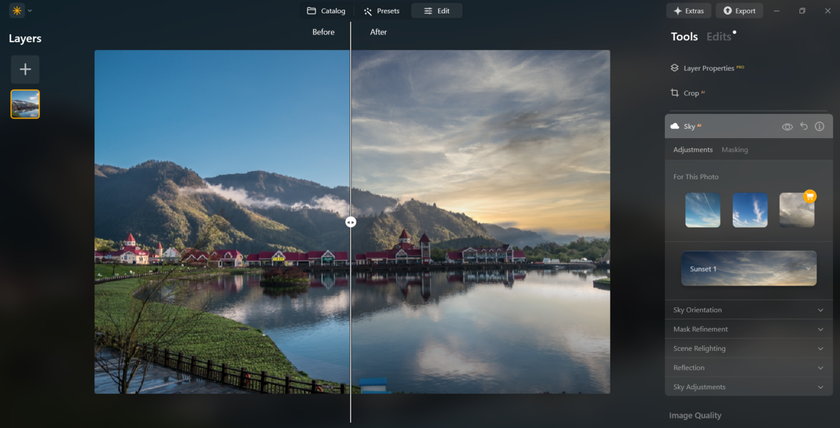Click the For This Photo label

[696, 177]
